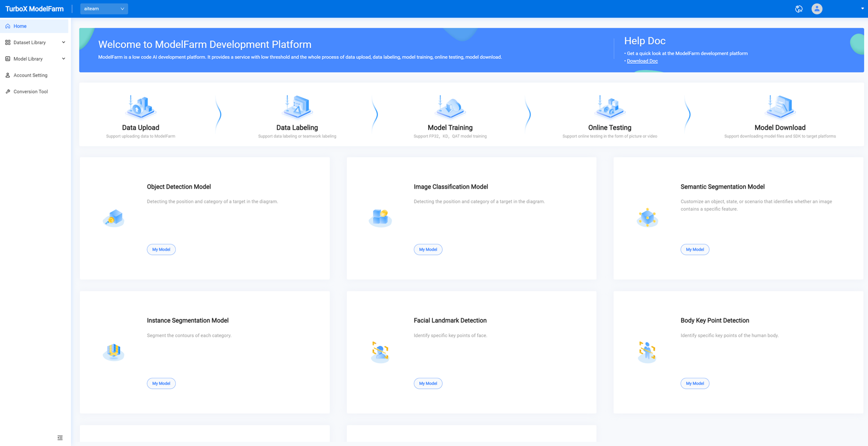Click the Online Testing step title
868x446 pixels.
point(610,128)
